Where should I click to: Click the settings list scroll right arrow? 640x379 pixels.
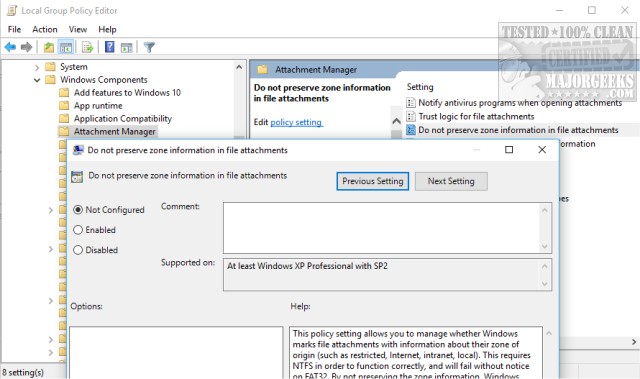coord(634,342)
